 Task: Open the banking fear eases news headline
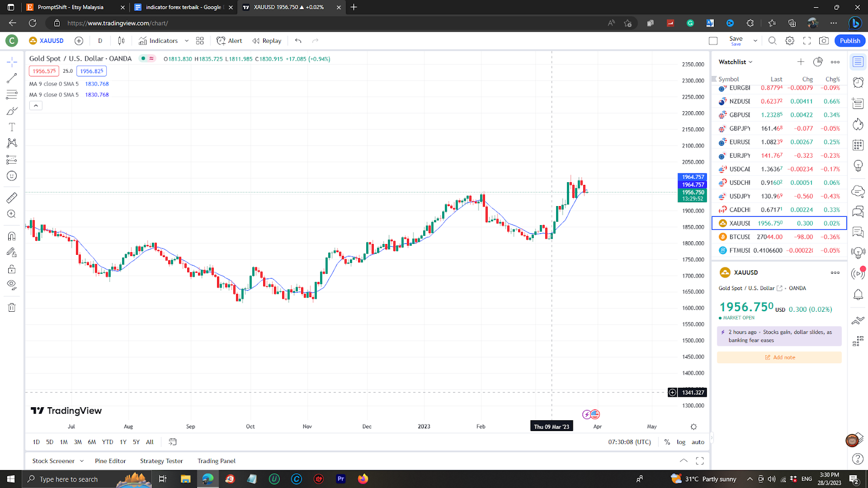click(x=779, y=336)
